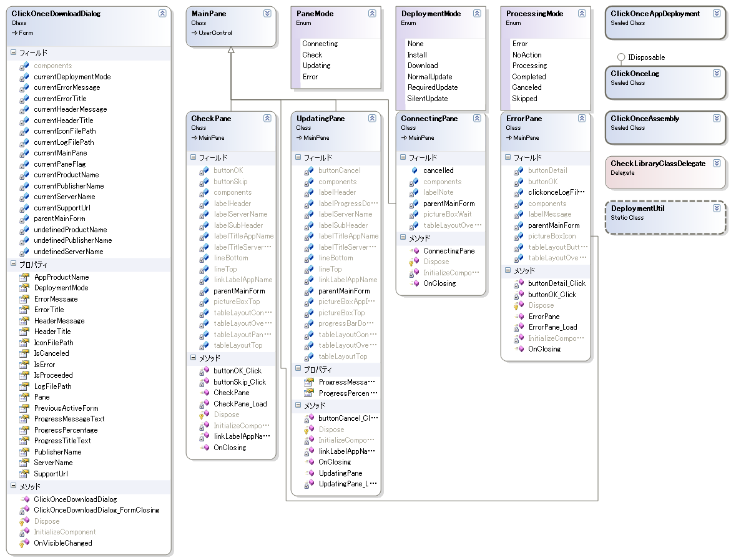Select the MainPane class header
The width and height of the screenshot is (731, 560).
tap(231, 26)
